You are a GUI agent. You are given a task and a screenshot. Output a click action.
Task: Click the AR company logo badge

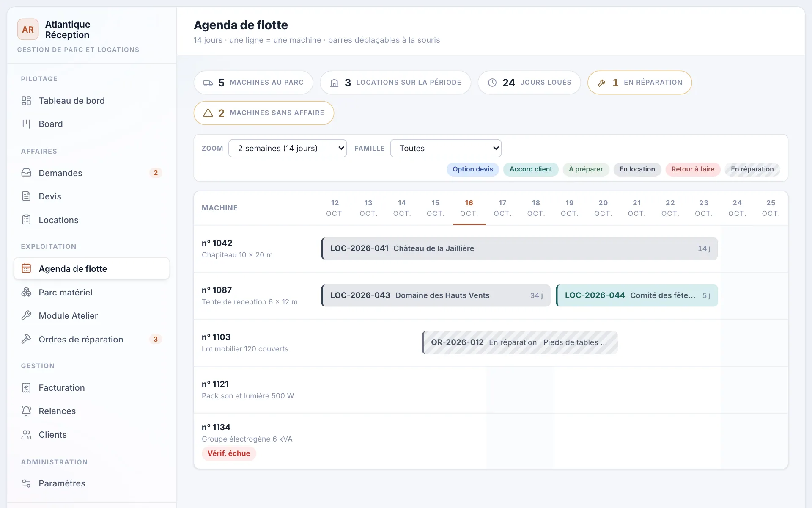coord(28,29)
